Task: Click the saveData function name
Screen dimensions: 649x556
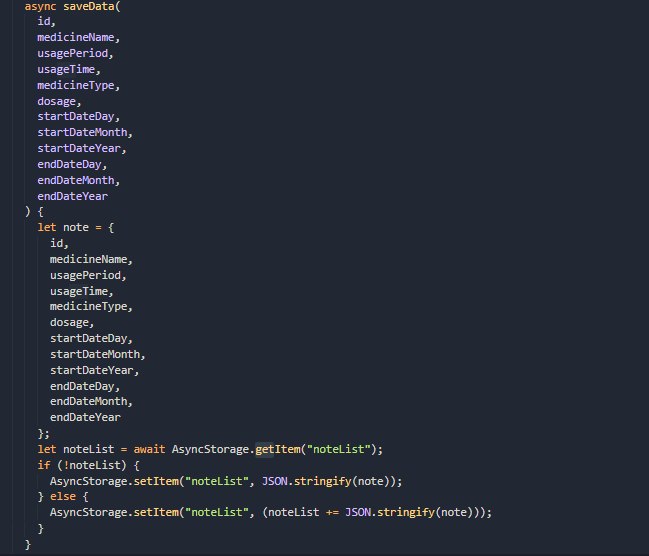Action: point(89,6)
